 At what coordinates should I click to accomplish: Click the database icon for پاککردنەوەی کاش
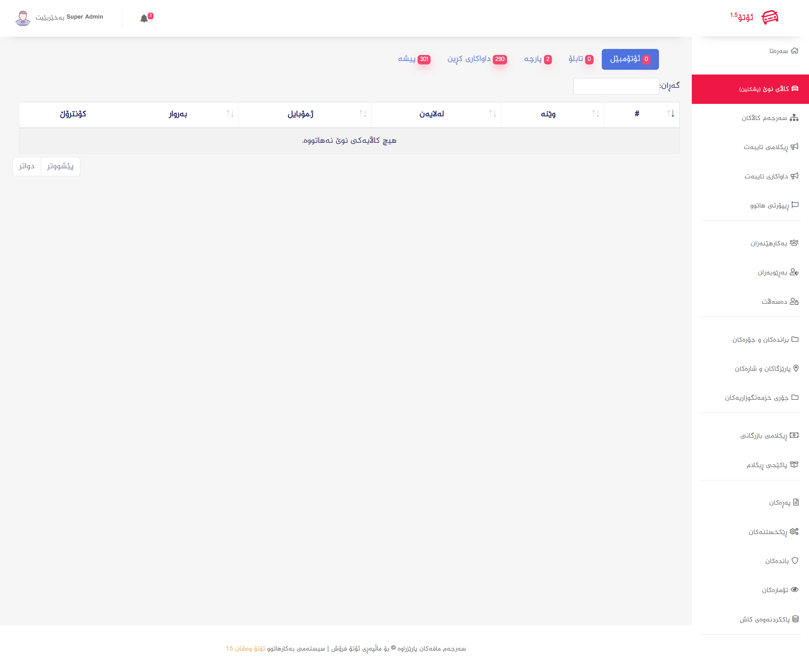pyautogui.click(x=795, y=619)
